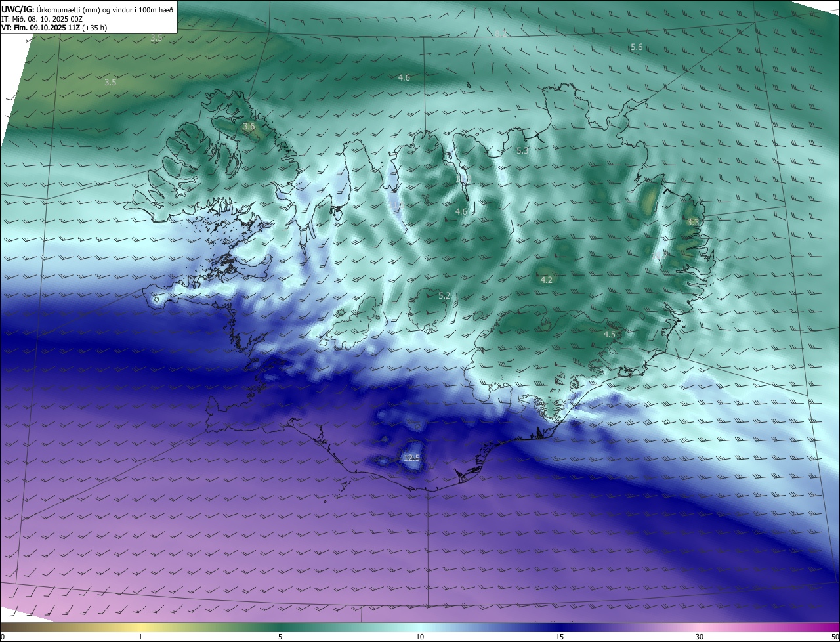Click the 3.6 value label in the Westfjords
Image resolution: width=840 pixels, height=642 pixels.
click(x=249, y=127)
